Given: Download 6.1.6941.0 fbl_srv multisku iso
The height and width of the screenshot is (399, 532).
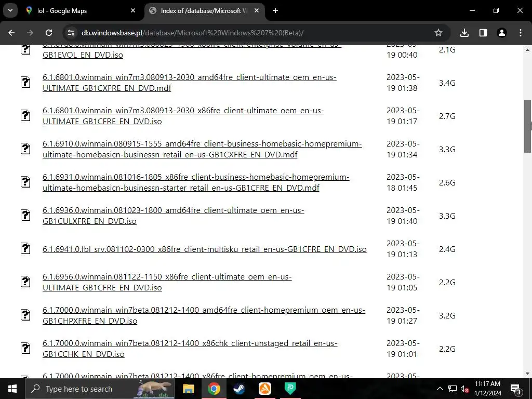Looking at the screenshot, I should [205, 249].
